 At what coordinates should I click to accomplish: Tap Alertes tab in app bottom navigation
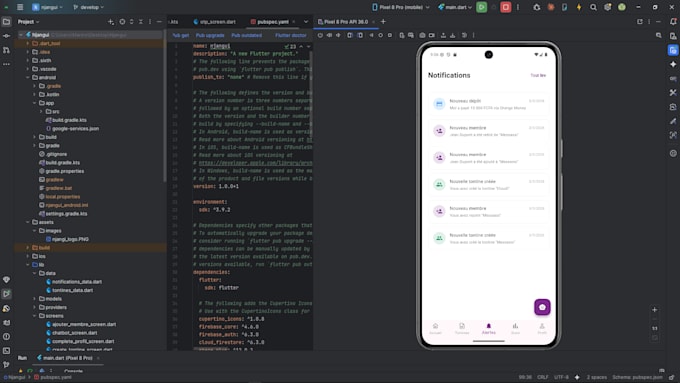coord(488,329)
